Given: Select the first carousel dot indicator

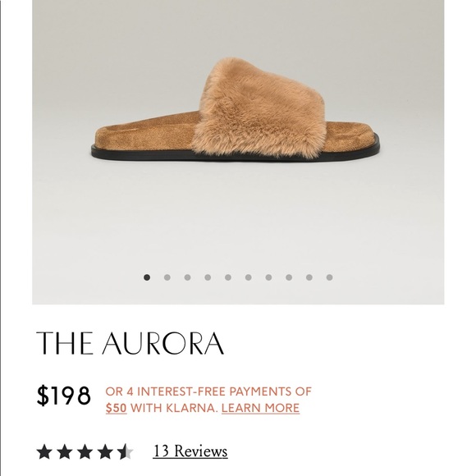Looking at the screenshot, I should pyautogui.click(x=147, y=277).
